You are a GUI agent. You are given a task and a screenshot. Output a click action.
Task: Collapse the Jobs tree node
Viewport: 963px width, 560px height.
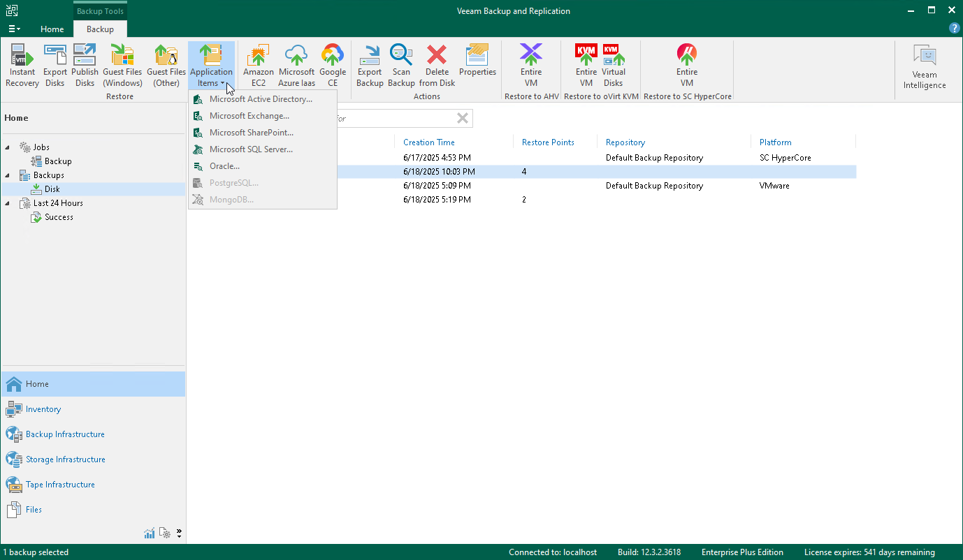click(8, 147)
